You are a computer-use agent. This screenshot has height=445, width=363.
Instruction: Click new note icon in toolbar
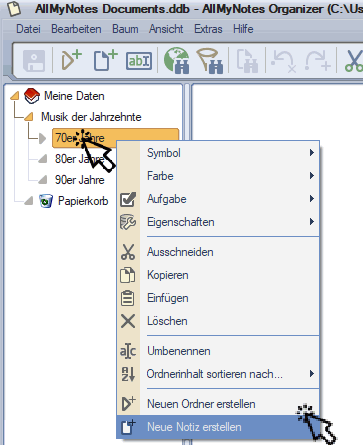[x=105, y=60]
